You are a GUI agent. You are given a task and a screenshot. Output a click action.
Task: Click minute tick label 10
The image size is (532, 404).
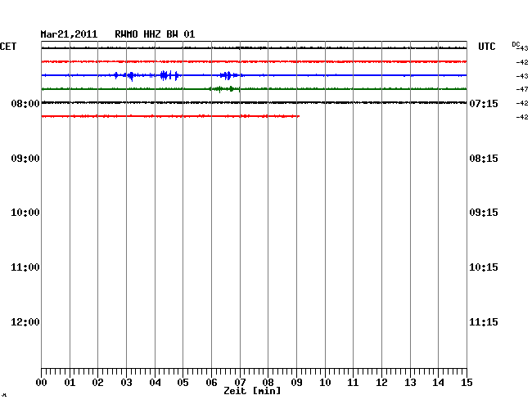click(325, 383)
